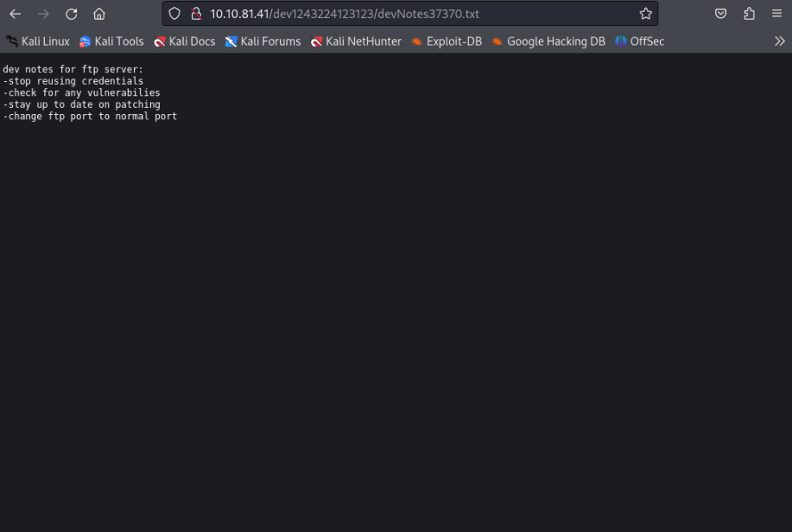Open the Kali Tools bookmark
Screen dimensions: 792x532
(x=111, y=41)
